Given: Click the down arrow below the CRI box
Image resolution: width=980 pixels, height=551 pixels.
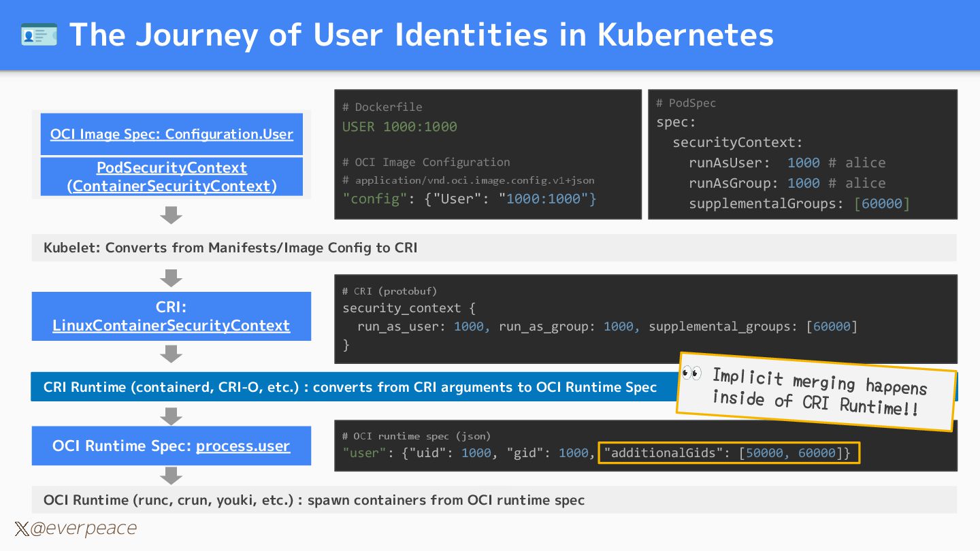Looking at the screenshot, I should [x=171, y=354].
